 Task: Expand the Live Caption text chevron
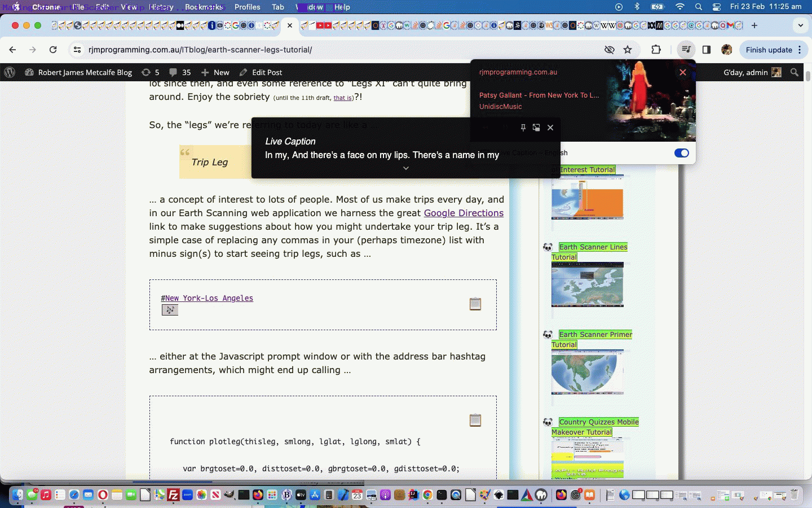click(405, 168)
